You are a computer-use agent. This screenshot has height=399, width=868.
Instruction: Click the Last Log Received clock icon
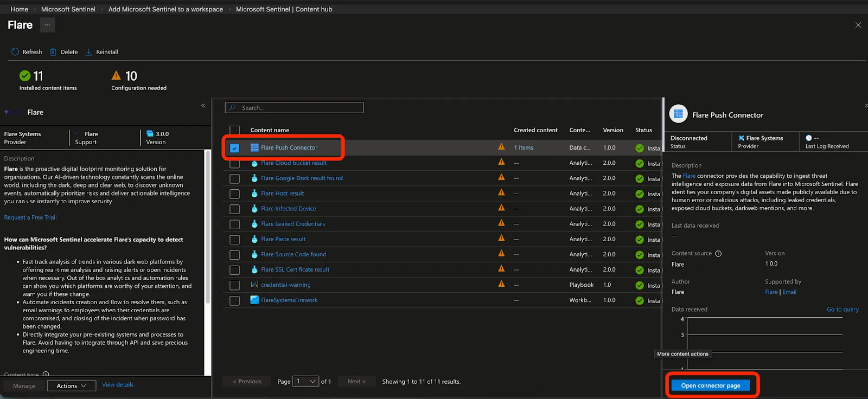(x=809, y=138)
